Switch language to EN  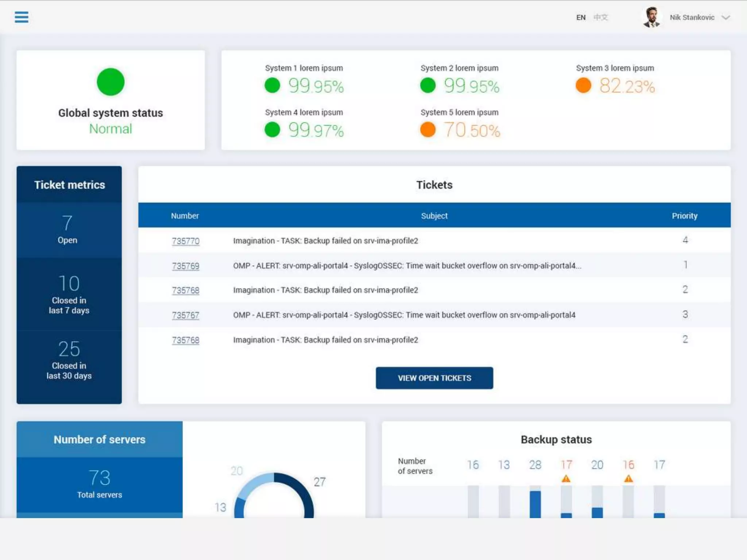tap(581, 17)
